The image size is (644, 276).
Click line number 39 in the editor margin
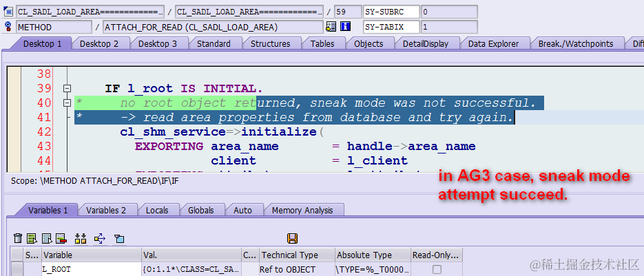(x=44, y=89)
